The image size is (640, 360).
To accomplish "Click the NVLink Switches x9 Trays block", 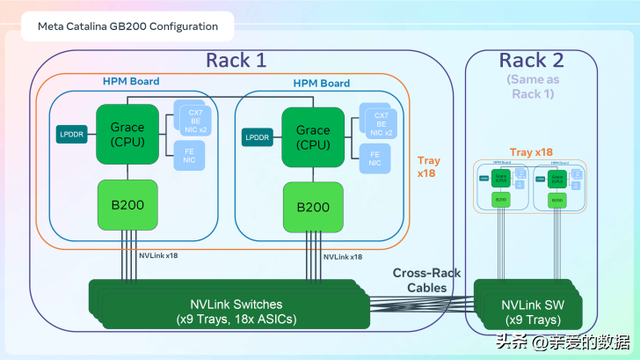I will click(x=229, y=304).
